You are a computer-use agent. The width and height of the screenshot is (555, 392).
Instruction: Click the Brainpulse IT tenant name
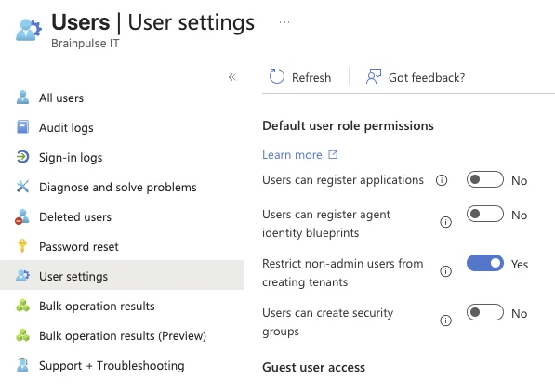tap(86, 44)
